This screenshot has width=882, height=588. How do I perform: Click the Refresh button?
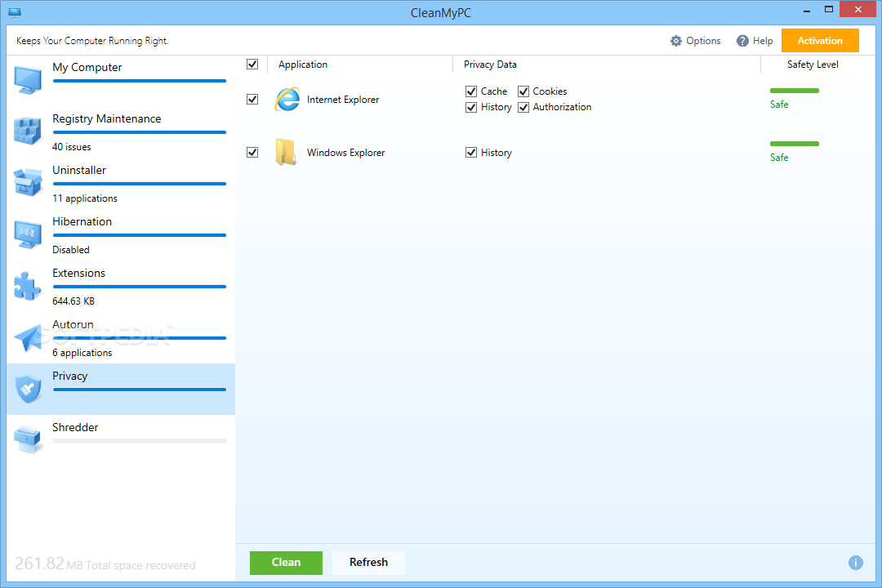click(368, 563)
